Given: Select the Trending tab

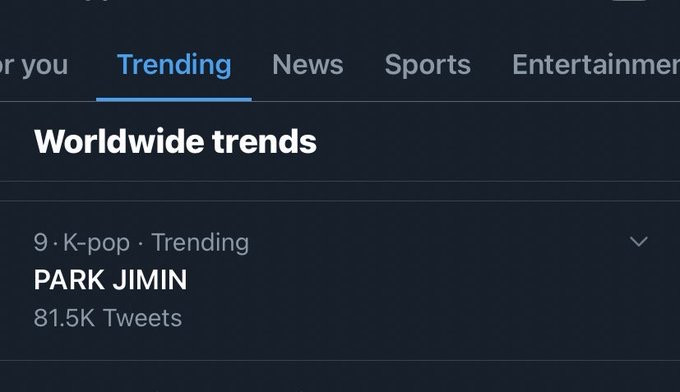Looking at the screenshot, I should (x=174, y=65).
